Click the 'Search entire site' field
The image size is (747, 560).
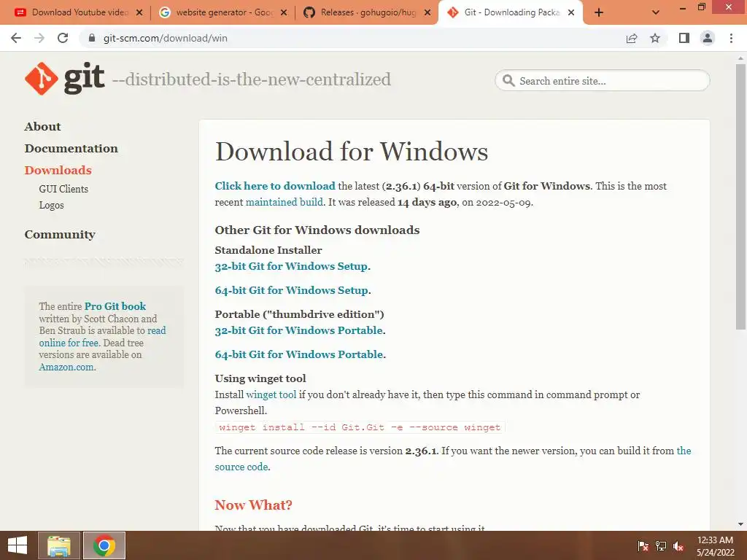[x=603, y=80]
